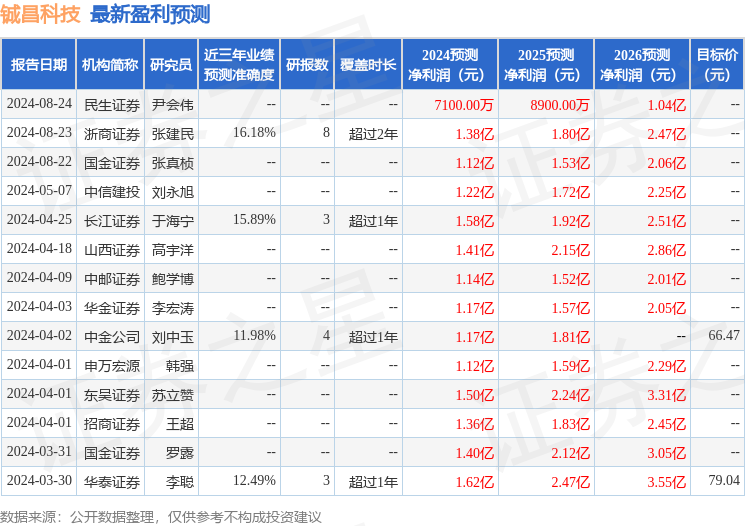This screenshot has width=745, height=526.
Task: Select the 招商证券 institution cell
Action: [112, 423]
